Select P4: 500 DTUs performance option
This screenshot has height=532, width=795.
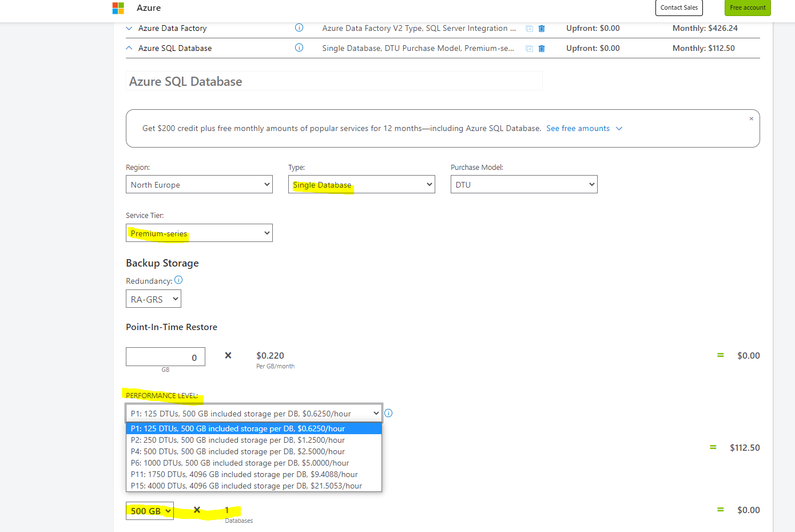pyautogui.click(x=253, y=451)
